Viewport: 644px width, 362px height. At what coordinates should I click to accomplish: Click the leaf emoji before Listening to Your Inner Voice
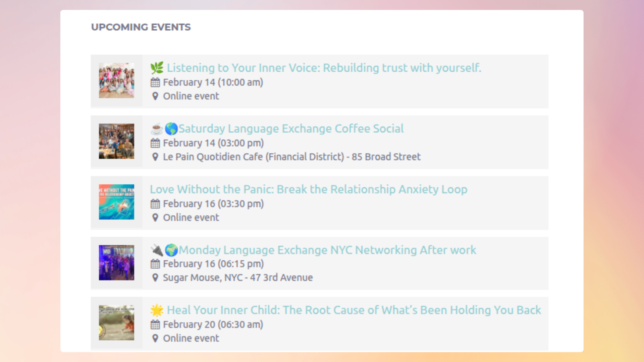coord(157,68)
